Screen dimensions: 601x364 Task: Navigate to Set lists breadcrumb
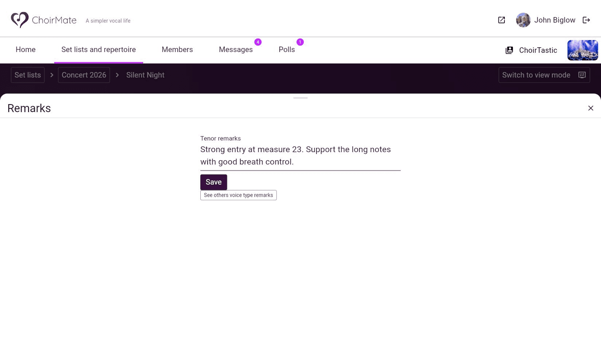28,75
